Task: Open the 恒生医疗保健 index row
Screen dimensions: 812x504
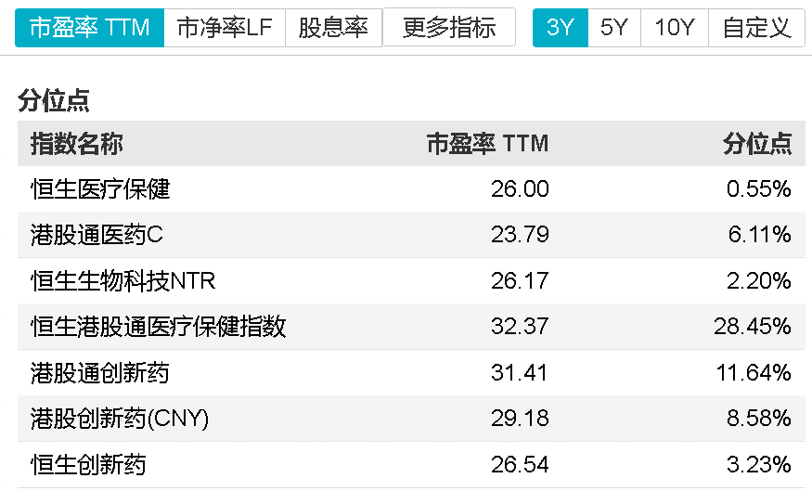Action: [x=411, y=189]
